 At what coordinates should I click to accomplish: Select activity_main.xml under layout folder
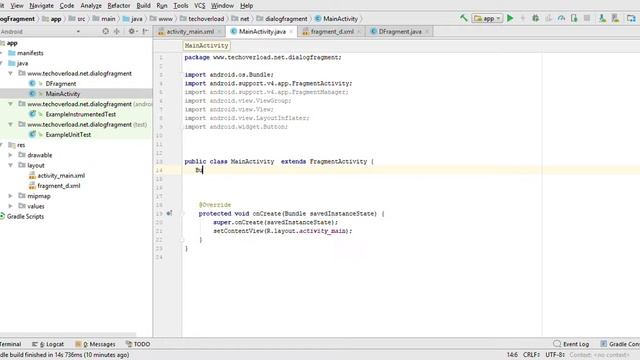[x=61, y=176]
